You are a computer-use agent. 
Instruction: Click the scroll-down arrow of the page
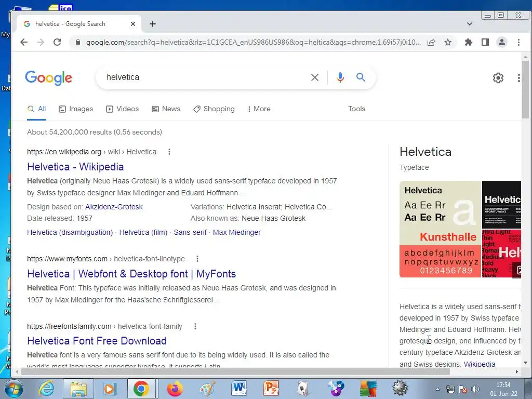[x=525, y=363]
